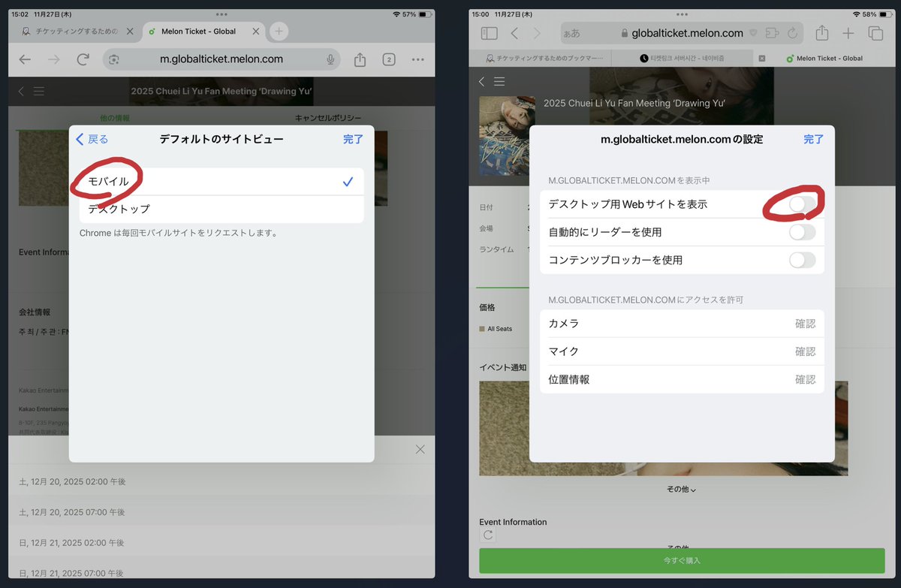Open Safari tab overview icon

(x=875, y=33)
